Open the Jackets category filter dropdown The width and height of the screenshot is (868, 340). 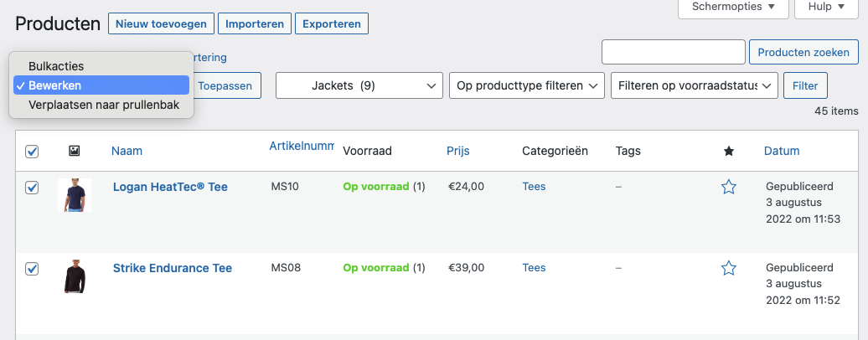[359, 85]
